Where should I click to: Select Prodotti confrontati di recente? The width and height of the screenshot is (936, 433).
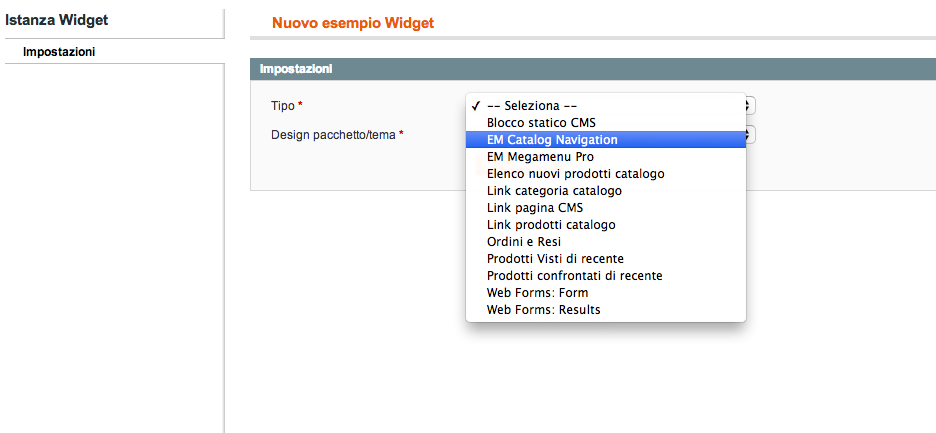click(x=605, y=276)
